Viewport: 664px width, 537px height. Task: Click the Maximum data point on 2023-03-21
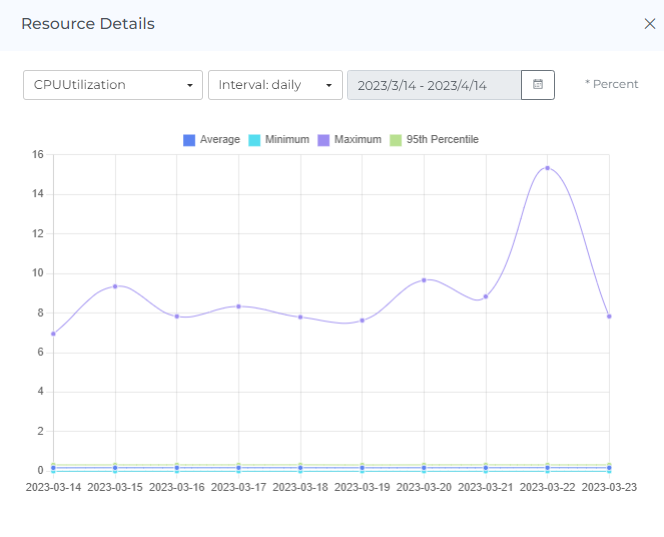coord(486,296)
